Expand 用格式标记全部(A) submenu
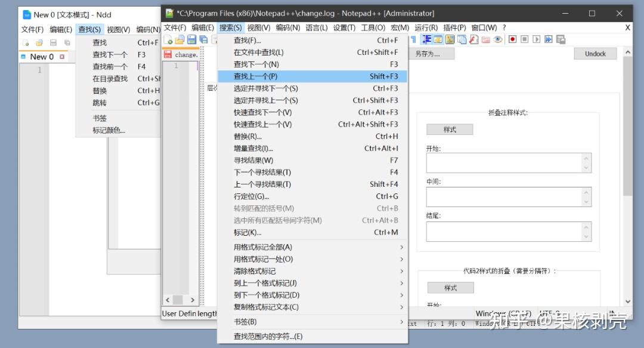The width and height of the screenshot is (644, 348). 312,247
